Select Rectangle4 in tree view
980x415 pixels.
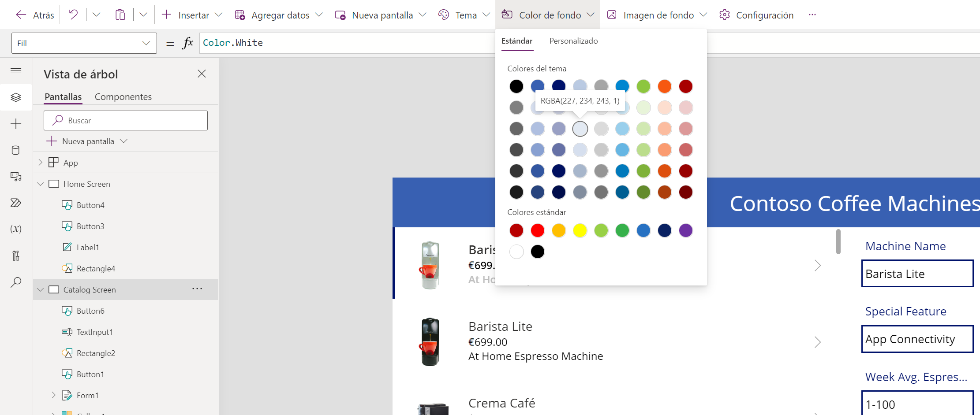96,268
